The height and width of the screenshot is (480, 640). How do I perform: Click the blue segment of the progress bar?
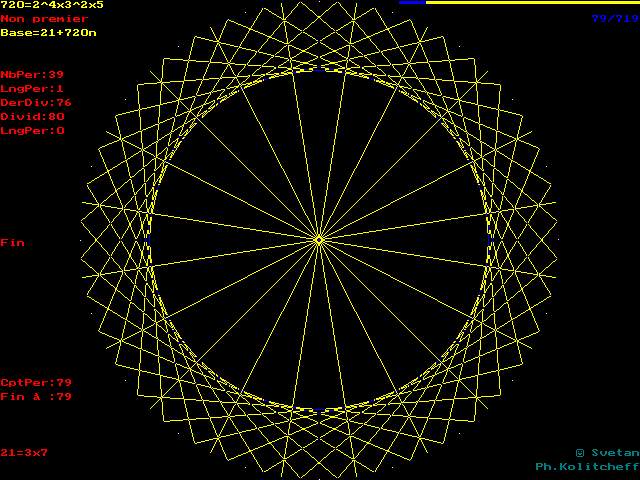[x=412, y=3]
